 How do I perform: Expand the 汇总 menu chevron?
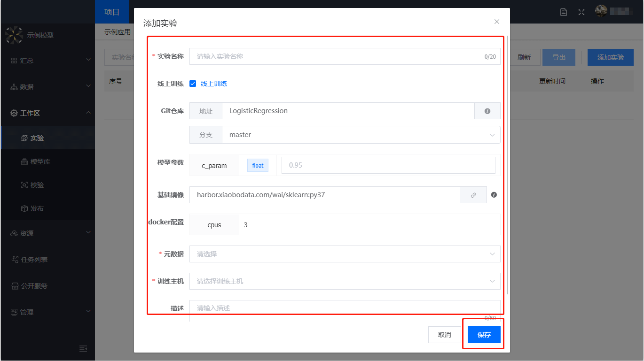88,61
